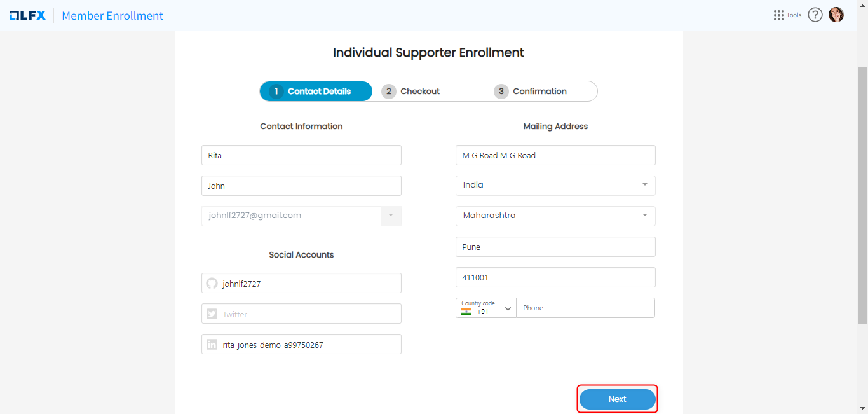The width and height of the screenshot is (868, 414).
Task: Open the user profile avatar
Action: [836, 15]
